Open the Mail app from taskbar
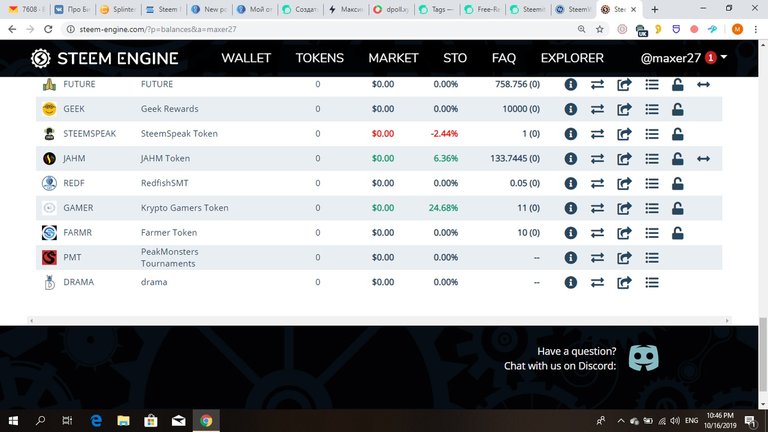This screenshot has height=432, width=768. [x=178, y=421]
